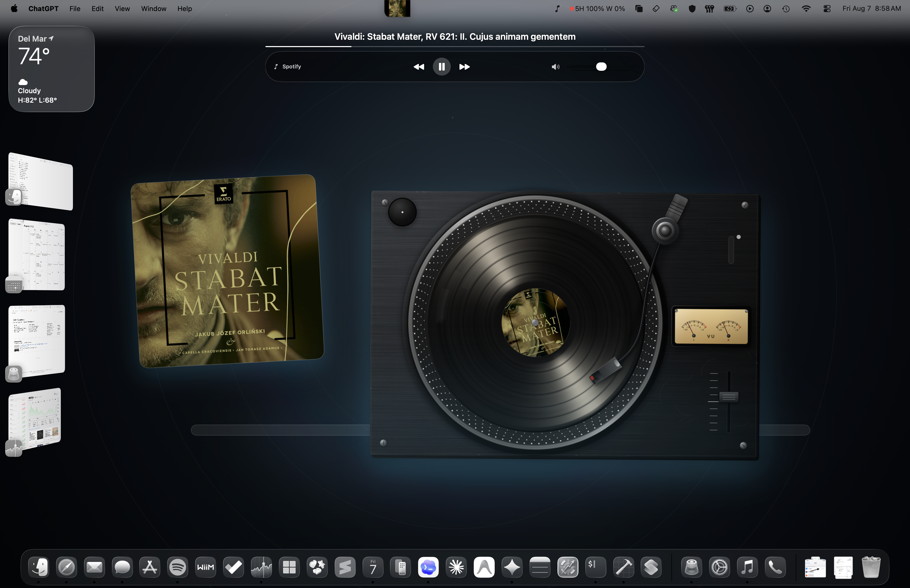910x588 pixels.
Task: Open the Help menu
Action: point(184,8)
